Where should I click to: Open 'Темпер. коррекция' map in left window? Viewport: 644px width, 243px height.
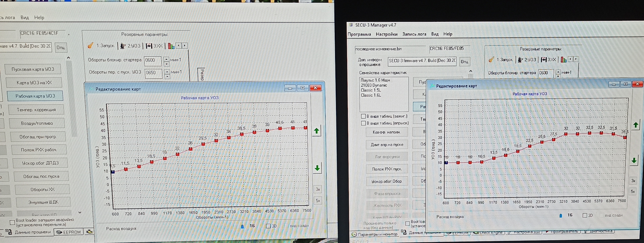click(x=36, y=110)
